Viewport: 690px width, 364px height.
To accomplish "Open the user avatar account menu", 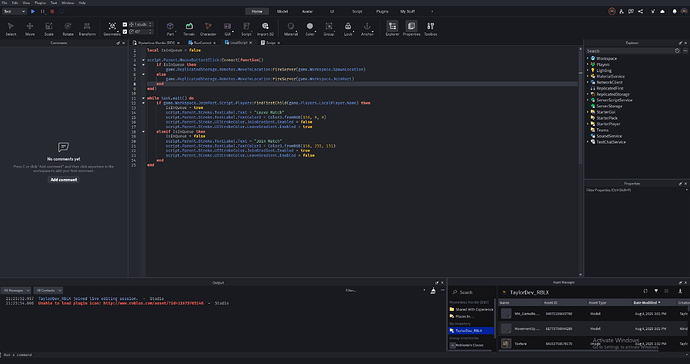I will click(684, 11).
